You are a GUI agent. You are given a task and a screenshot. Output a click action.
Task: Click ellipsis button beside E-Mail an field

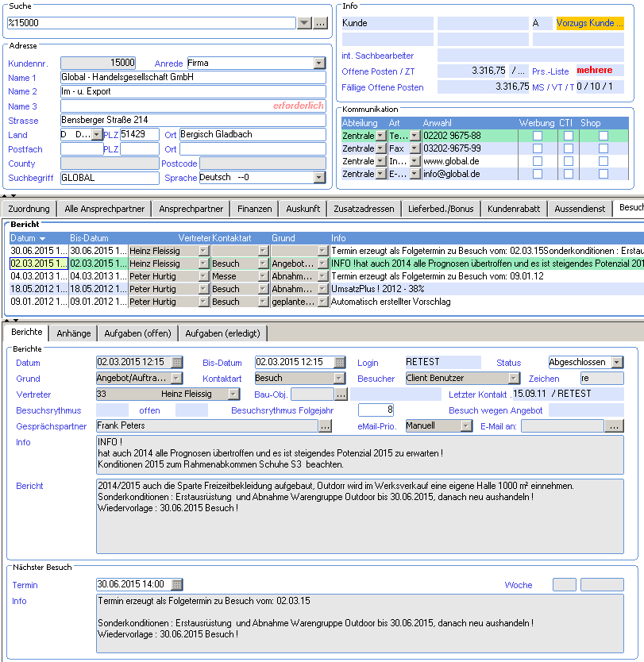614,426
